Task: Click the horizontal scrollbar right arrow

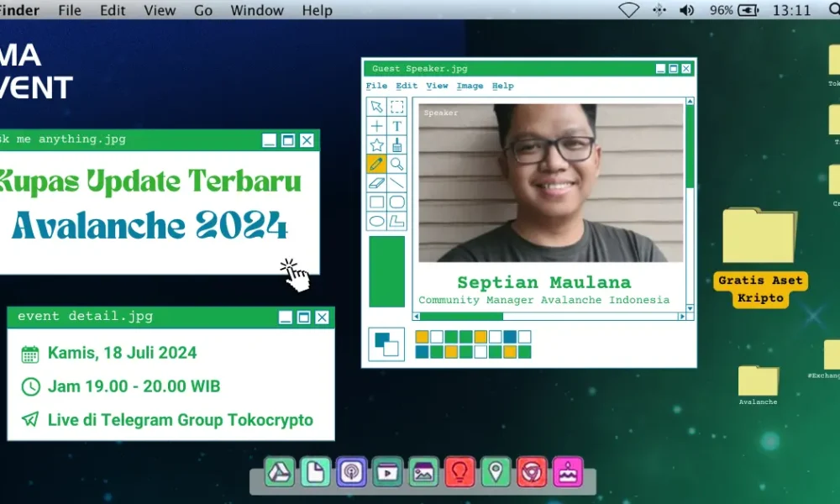Action: pyautogui.click(x=682, y=317)
